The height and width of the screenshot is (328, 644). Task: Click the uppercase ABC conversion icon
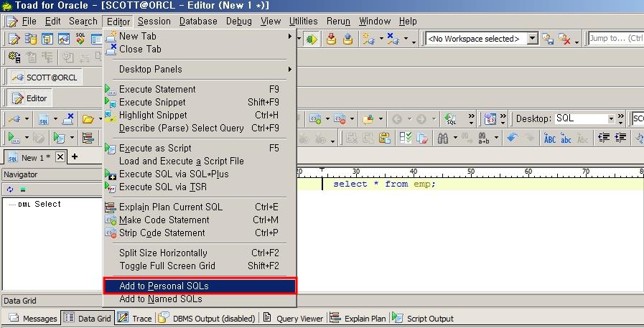click(550, 137)
